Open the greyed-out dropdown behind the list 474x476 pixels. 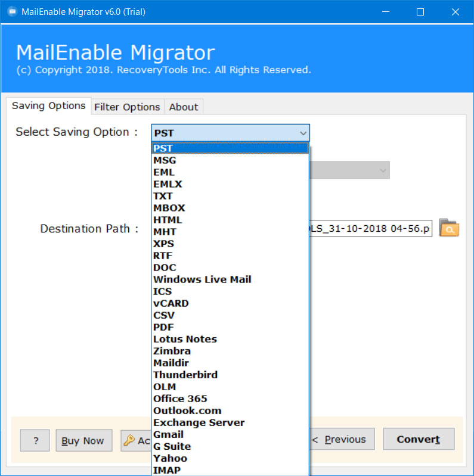[349, 170]
